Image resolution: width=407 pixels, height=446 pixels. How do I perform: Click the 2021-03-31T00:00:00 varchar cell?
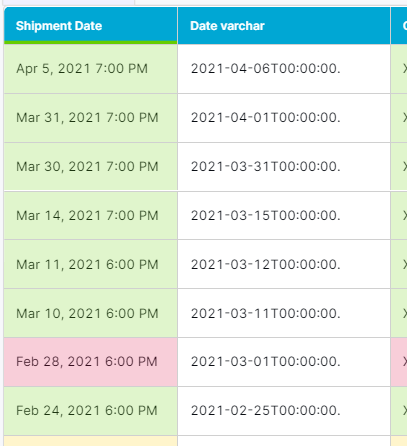(x=284, y=167)
